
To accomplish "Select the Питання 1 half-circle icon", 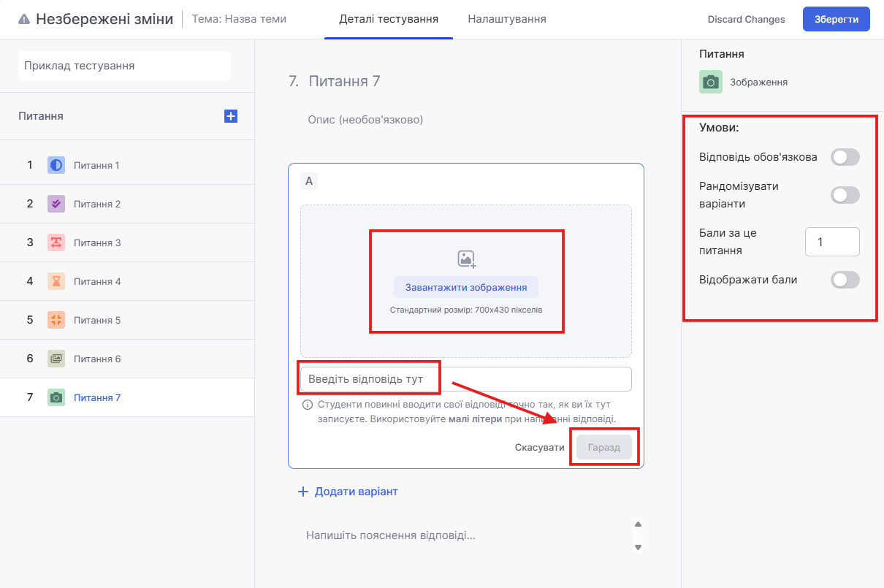I will 56,165.
